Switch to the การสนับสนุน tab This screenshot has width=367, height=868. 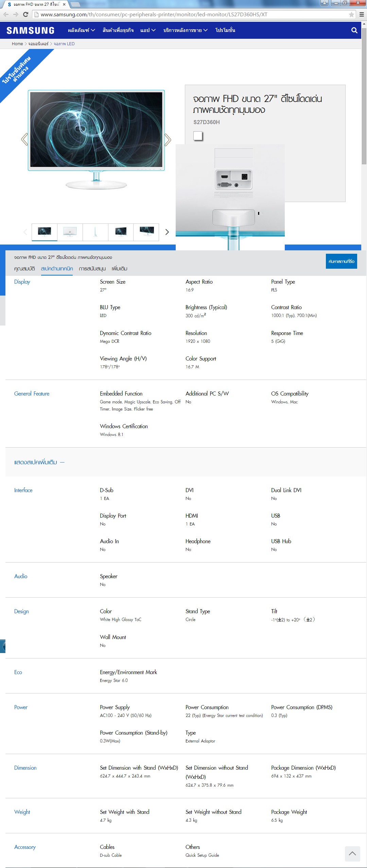point(92,269)
